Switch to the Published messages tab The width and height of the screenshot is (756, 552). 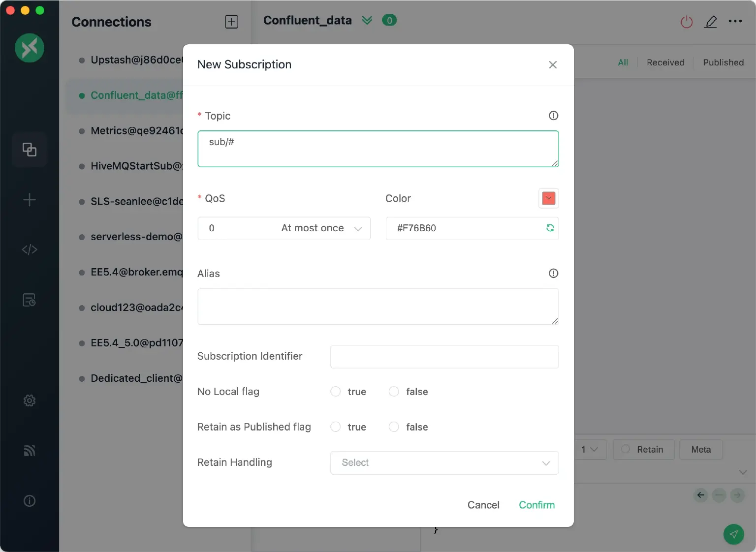click(723, 62)
